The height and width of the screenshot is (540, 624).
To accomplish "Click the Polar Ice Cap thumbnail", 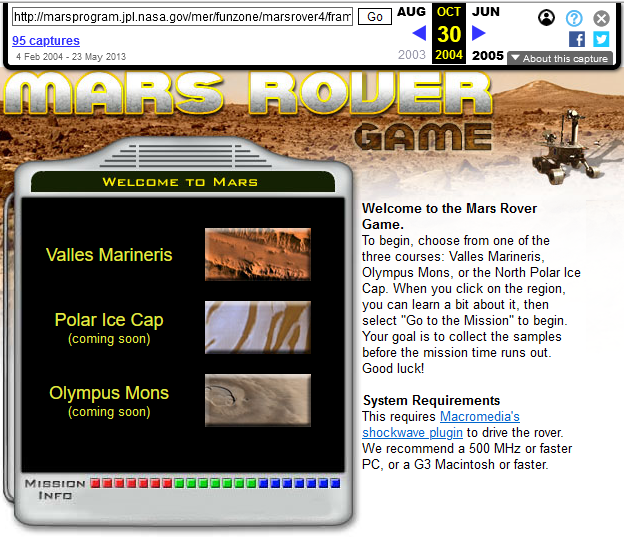I will point(258,327).
